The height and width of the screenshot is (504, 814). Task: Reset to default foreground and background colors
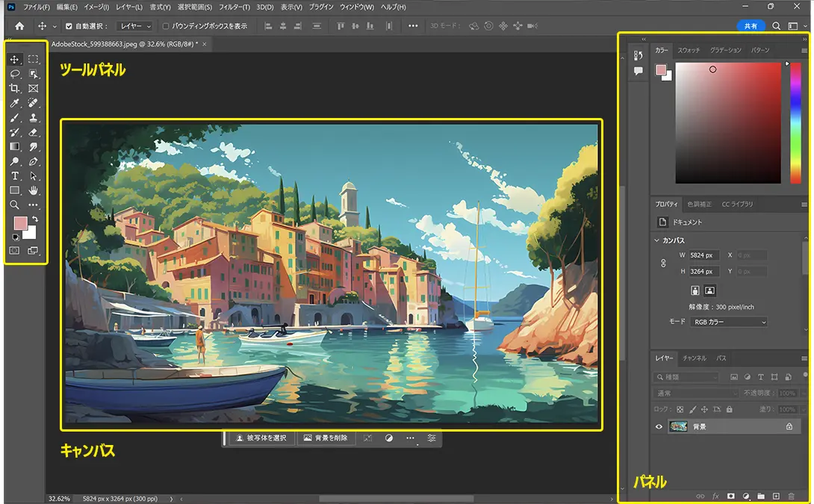[x=16, y=237]
